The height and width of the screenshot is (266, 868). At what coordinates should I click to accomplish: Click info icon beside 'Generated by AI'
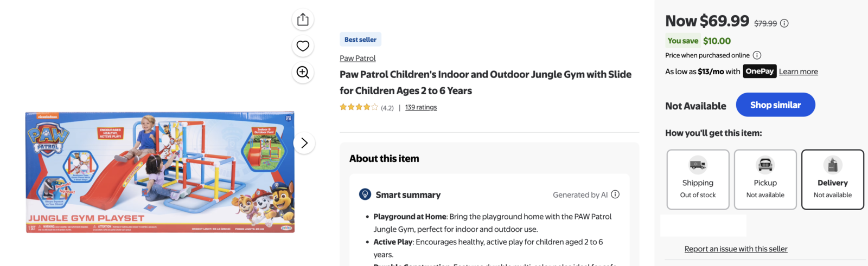[615, 194]
